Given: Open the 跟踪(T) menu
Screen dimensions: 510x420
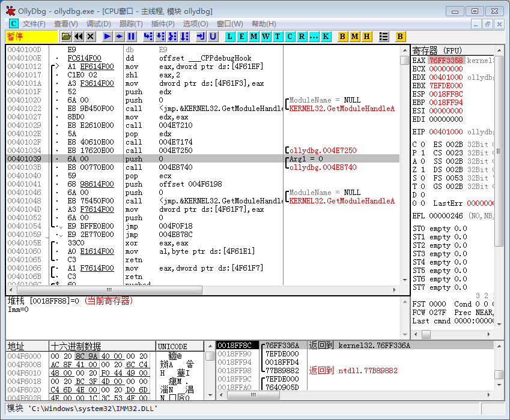Looking at the screenshot, I should [x=131, y=24].
